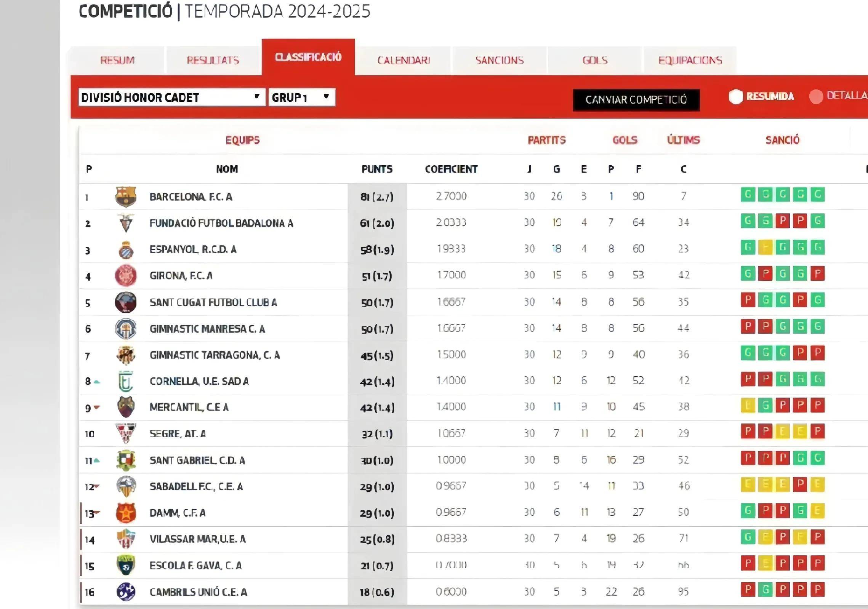Viewport: 868px width, 609px height.
Task: Click the Sant Cugat Futbol Club A crest
Action: (x=126, y=302)
